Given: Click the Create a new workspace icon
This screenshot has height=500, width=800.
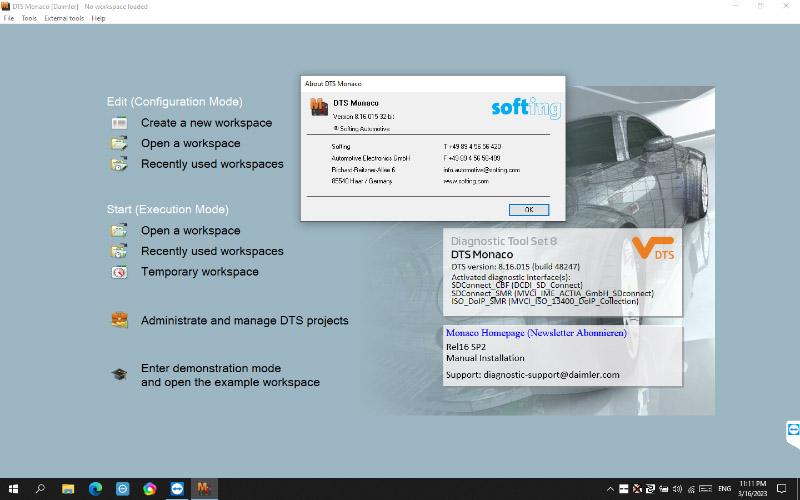Looking at the screenshot, I should coord(119,123).
